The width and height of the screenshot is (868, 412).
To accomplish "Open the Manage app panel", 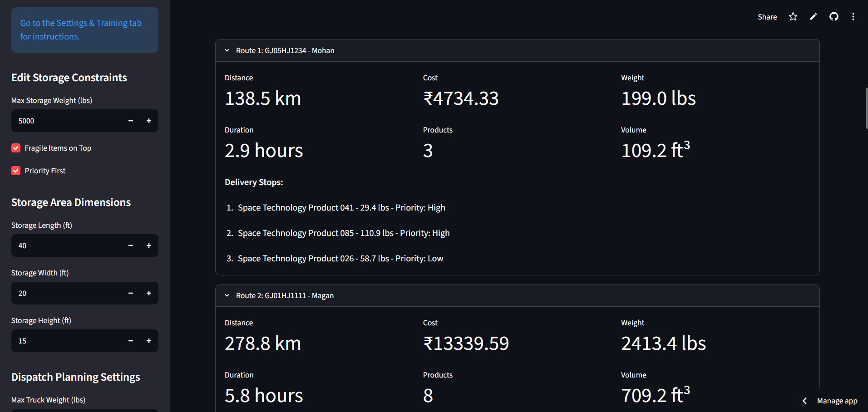I will coord(837,401).
